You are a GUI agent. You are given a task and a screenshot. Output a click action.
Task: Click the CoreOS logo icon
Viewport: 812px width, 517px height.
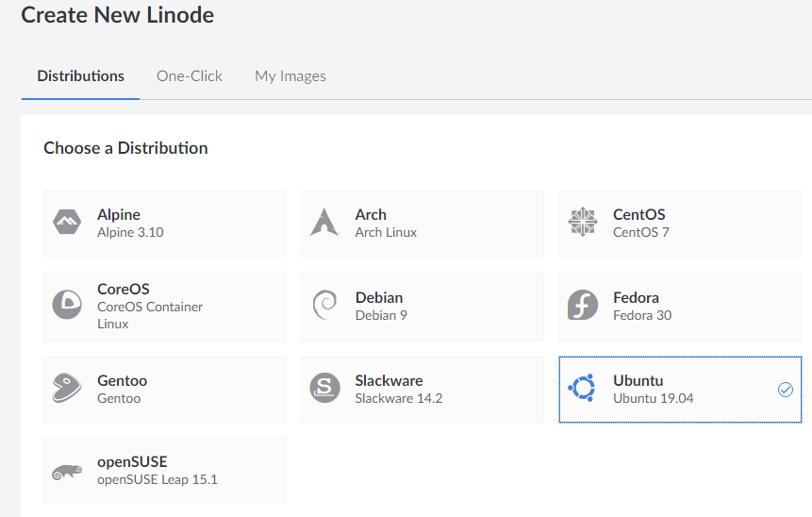(x=67, y=305)
